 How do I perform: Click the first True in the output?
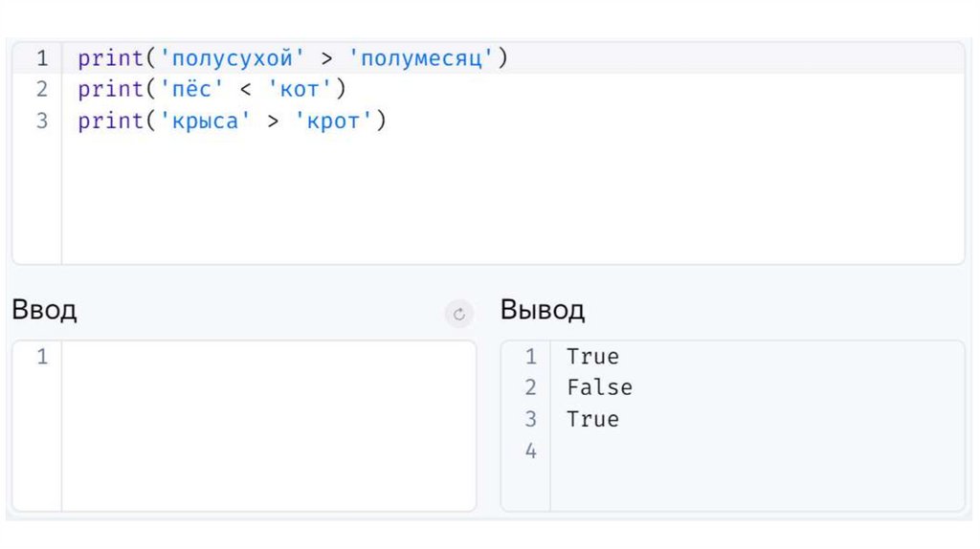(x=592, y=357)
